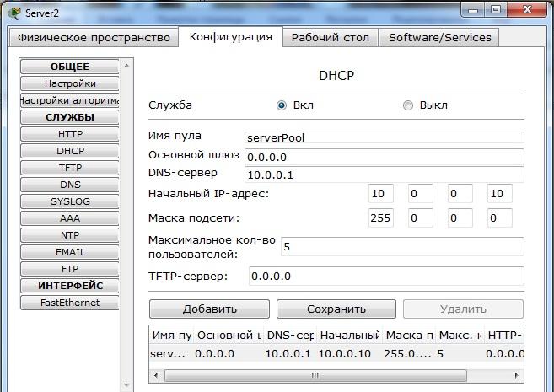Click the TFTP-сервер input field
Screen dimensions: 554x392
tap(386, 276)
